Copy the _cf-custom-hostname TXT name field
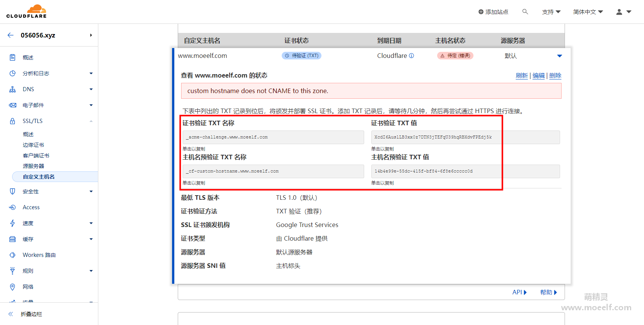The image size is (644, 325). point(273,171)
